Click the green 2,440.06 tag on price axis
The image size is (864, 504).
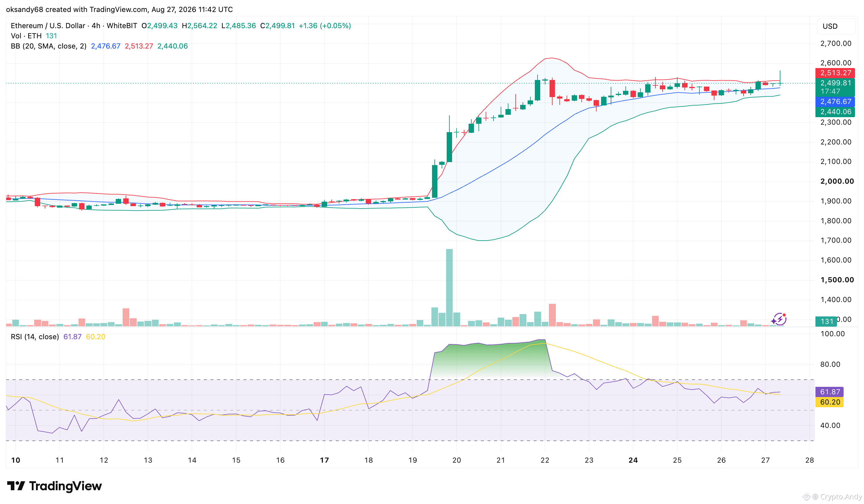coord(835,112)
